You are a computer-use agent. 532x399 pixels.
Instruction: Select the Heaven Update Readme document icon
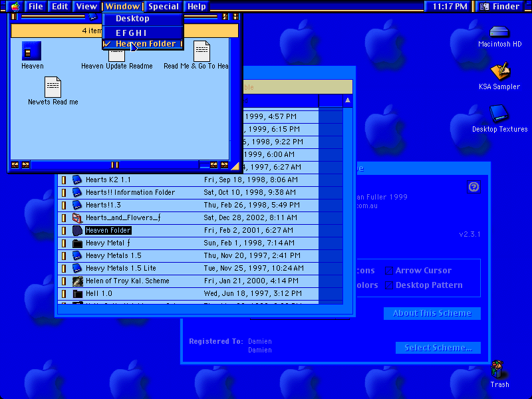tap(117, 55)
